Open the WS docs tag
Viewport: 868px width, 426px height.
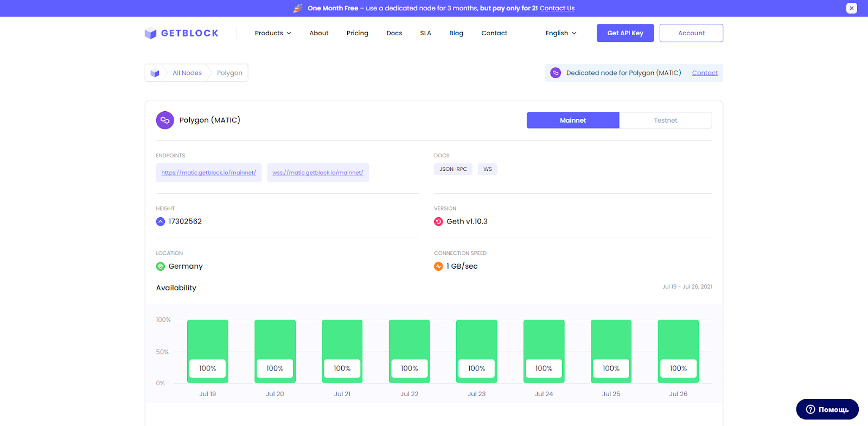coord(488,169)
